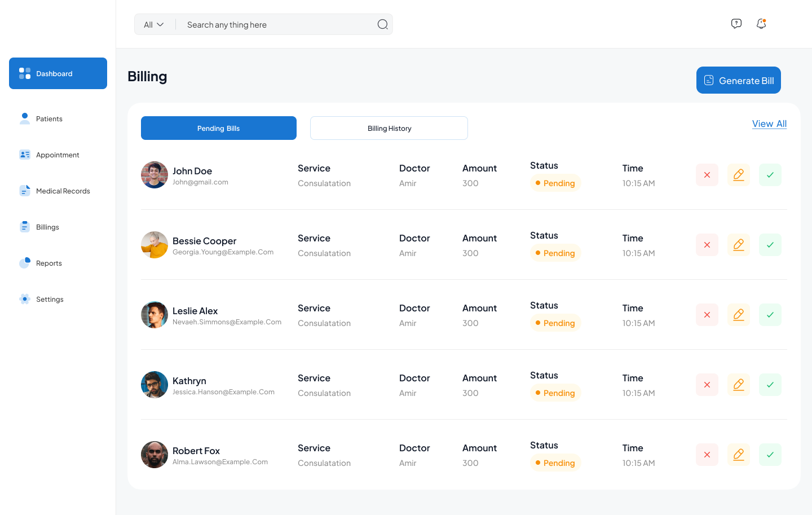Edit Kathryn's bill with pencil icon
812x515 pixels.
(739, 385)
